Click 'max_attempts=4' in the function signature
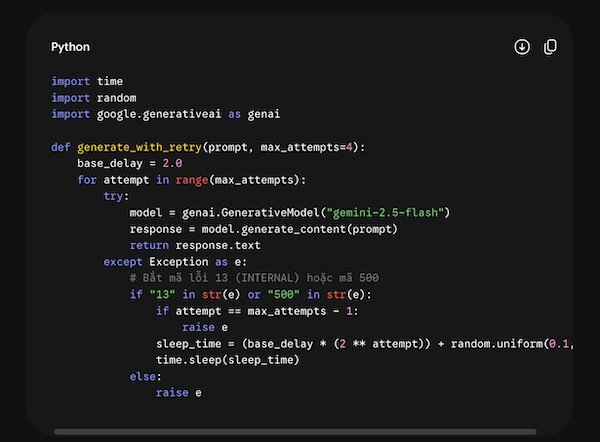 pyautogui.click(x=307, y=147)
